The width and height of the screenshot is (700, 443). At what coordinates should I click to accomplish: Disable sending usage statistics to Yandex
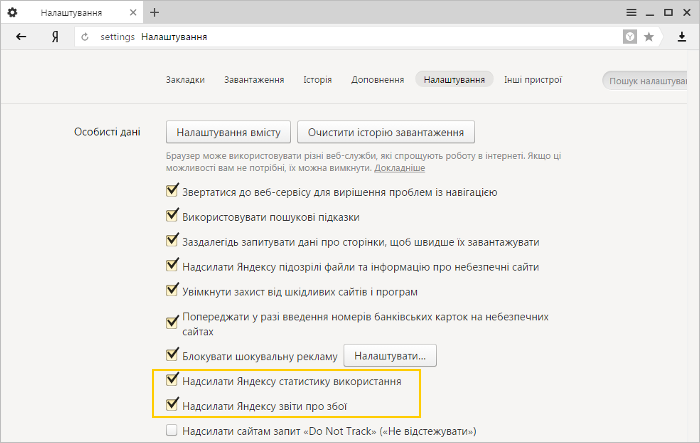[172, 380]
